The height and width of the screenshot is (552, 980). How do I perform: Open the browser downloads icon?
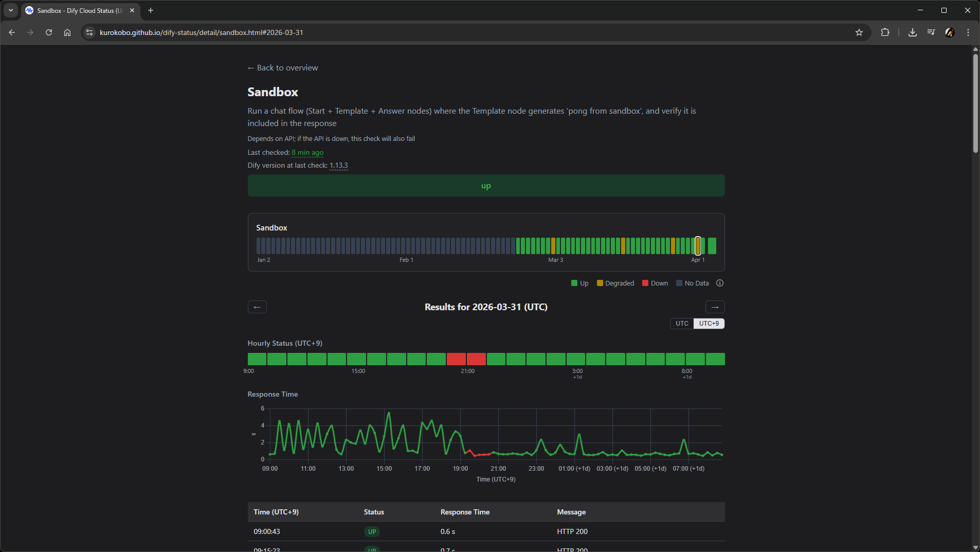click(912, 32)
